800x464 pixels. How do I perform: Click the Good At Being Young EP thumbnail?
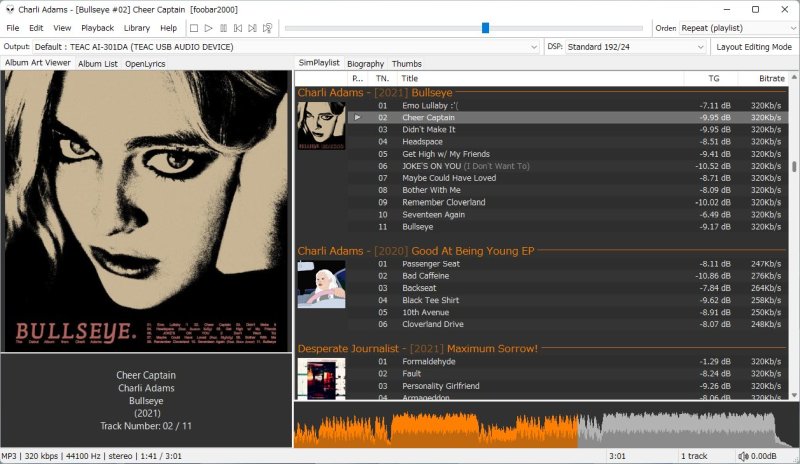point(321,284)
